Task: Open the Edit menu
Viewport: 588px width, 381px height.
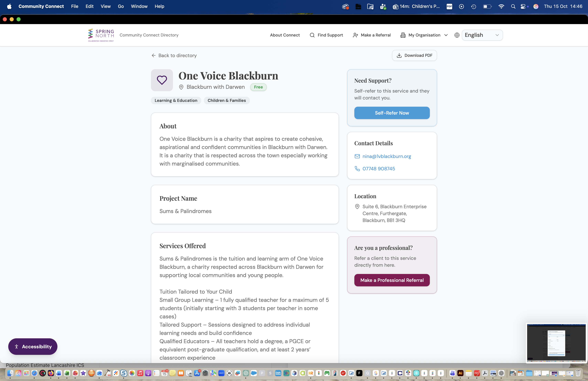Action: (89, 6)
